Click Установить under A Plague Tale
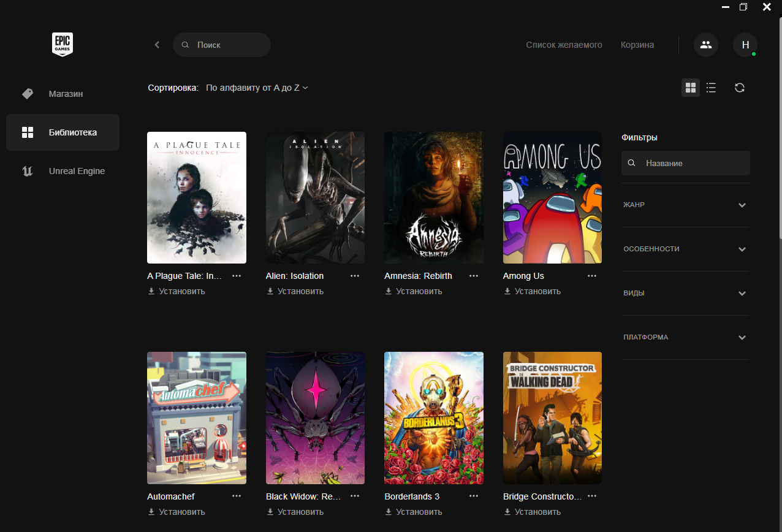 (x=177, y=291)
